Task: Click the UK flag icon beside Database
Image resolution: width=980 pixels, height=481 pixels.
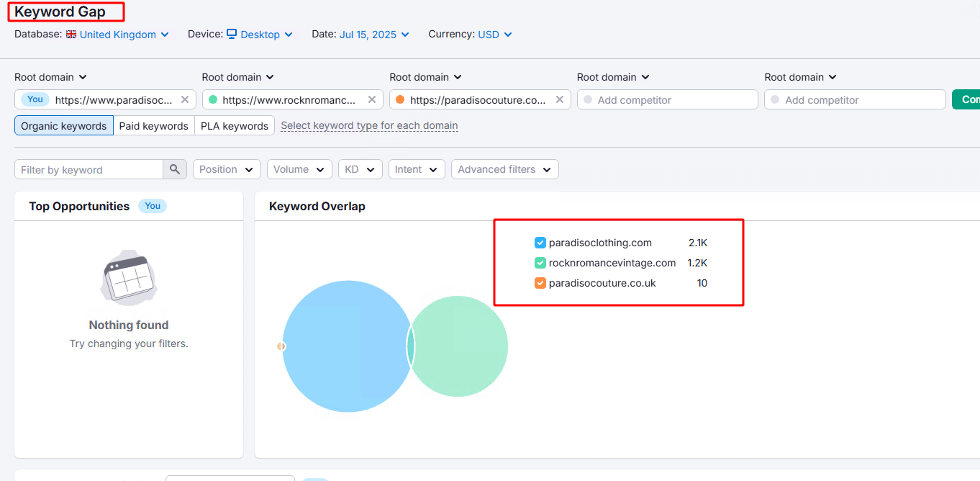Action: pos(71,34)
